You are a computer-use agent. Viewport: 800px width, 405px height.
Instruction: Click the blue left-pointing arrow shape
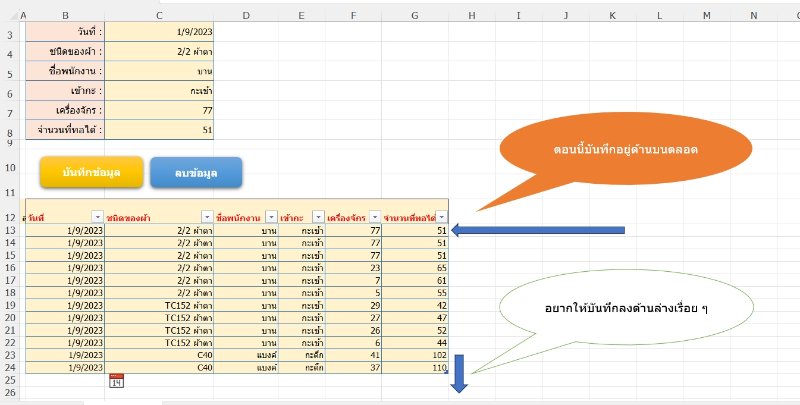click(x=538, y=231)
